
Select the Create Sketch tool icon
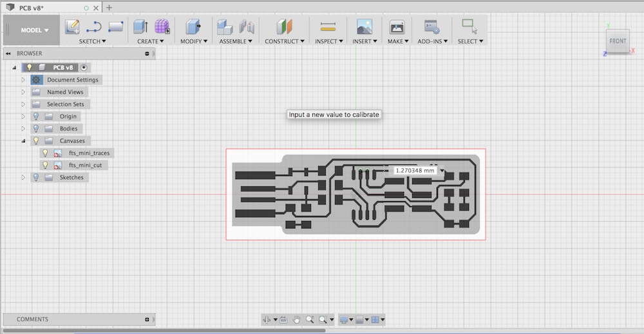(x=72, y=27)
